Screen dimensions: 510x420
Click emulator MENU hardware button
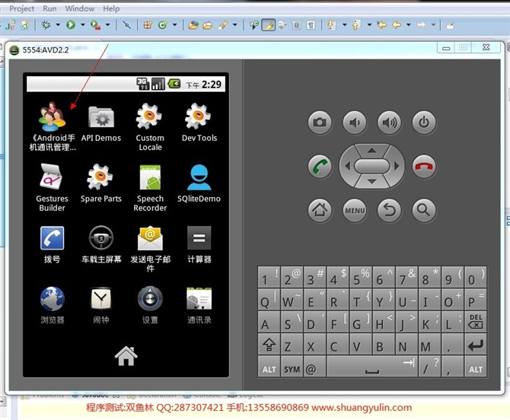click(x=355, y=210)
